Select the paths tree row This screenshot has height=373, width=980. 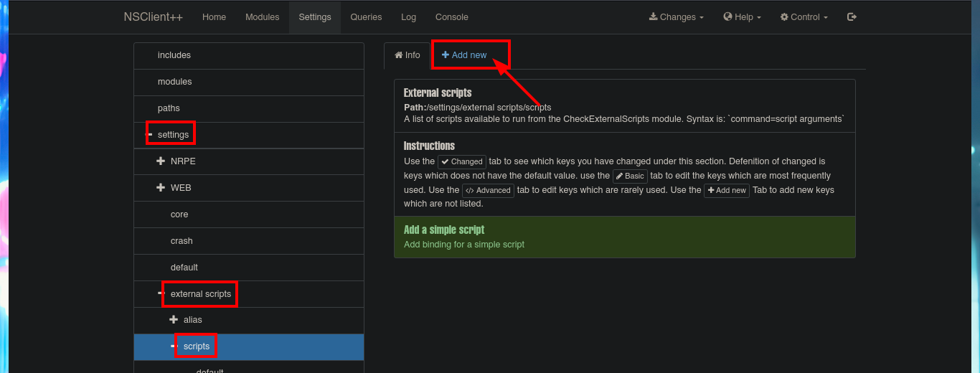point(249,108)
